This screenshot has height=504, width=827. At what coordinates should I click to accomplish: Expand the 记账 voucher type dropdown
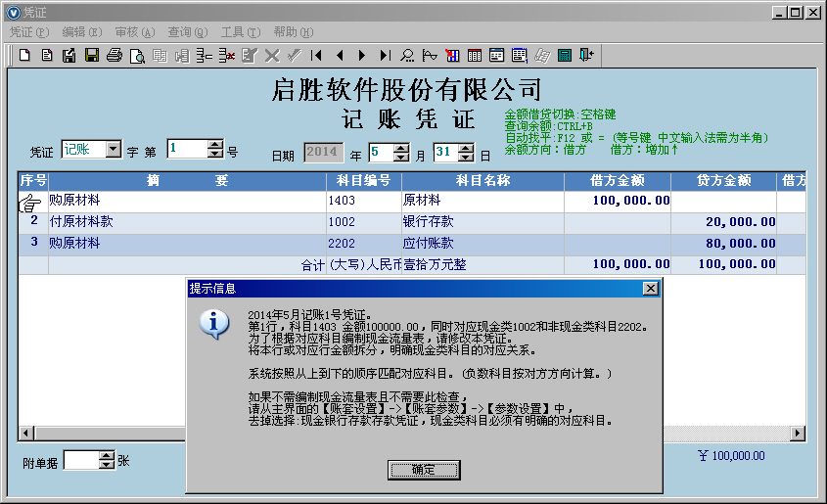[x=114, y=149]
